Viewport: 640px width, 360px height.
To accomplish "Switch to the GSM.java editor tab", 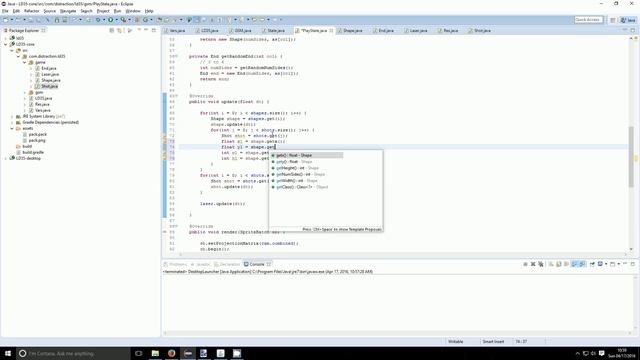I will pyautogui.click(x=243, y=31).
